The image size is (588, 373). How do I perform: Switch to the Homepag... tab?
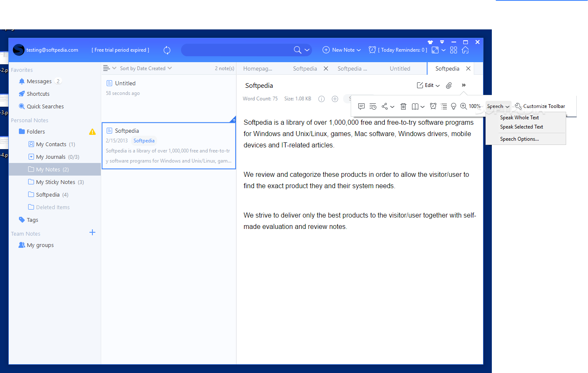[x=257, y=68]
